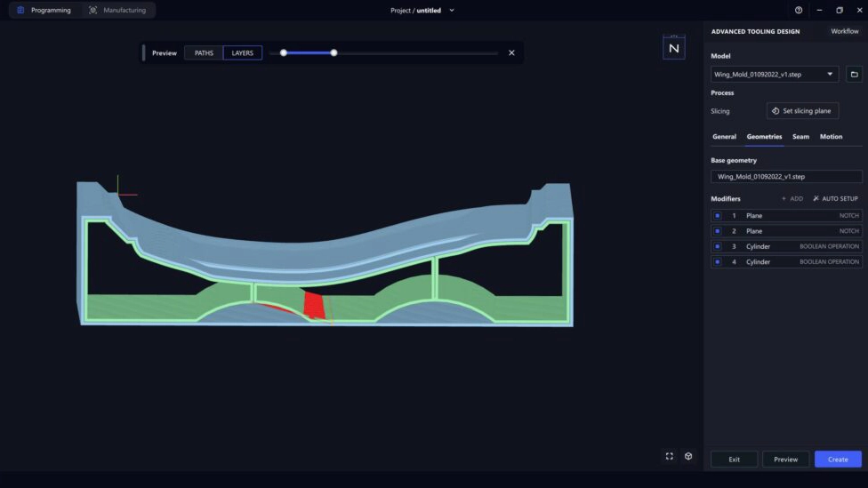The height and width of the screenshot is (488, 868).
Task: Toggle modifier 4 Cylinder checkbox
Action: 718,261
